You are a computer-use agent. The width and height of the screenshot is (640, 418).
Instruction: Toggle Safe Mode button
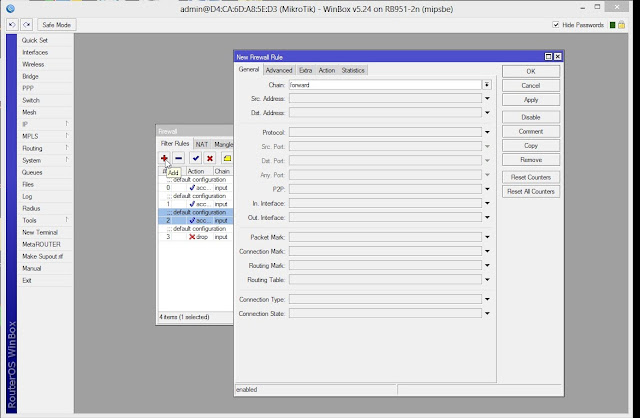point(56,25)
